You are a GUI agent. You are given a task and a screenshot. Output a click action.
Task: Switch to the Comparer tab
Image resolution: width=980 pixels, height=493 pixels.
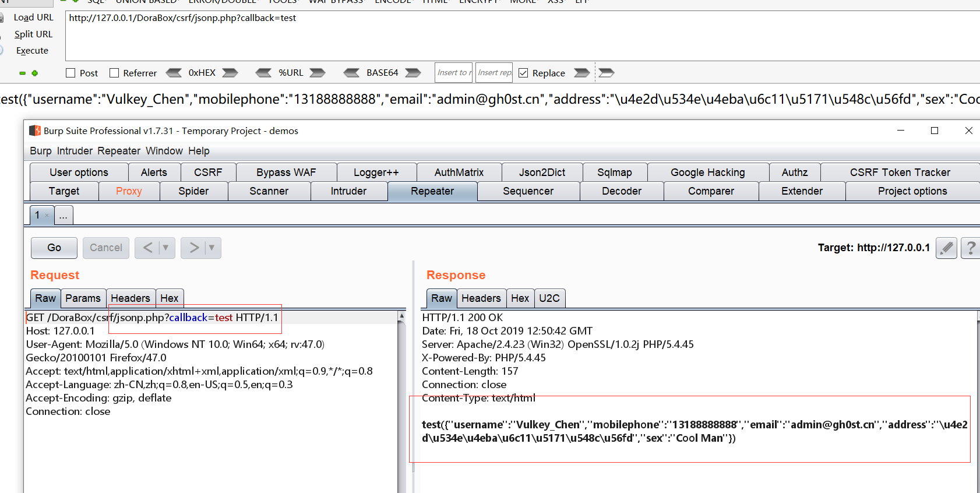pos(711,191)
